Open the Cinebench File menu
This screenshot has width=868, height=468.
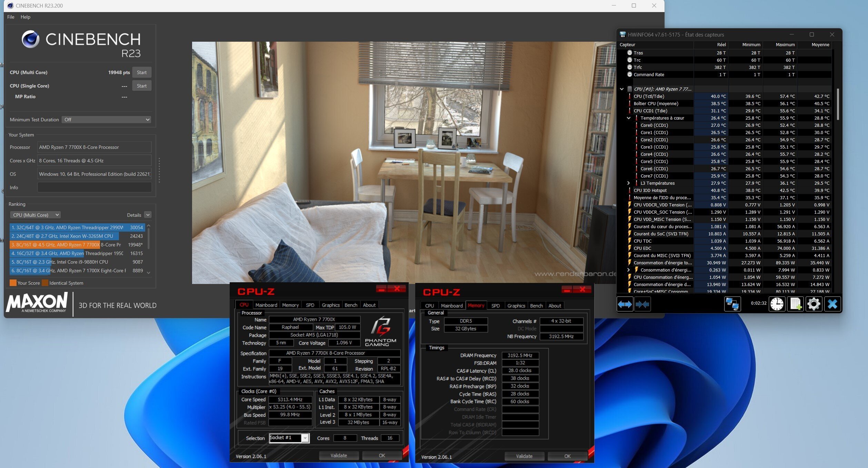click(x=11, y=17)
